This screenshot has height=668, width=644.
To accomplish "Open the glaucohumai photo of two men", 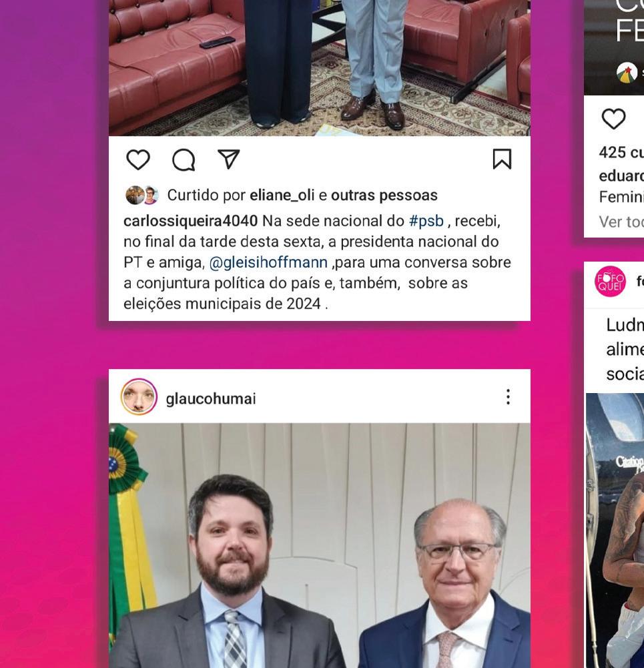I will click(x=320, y=545).
